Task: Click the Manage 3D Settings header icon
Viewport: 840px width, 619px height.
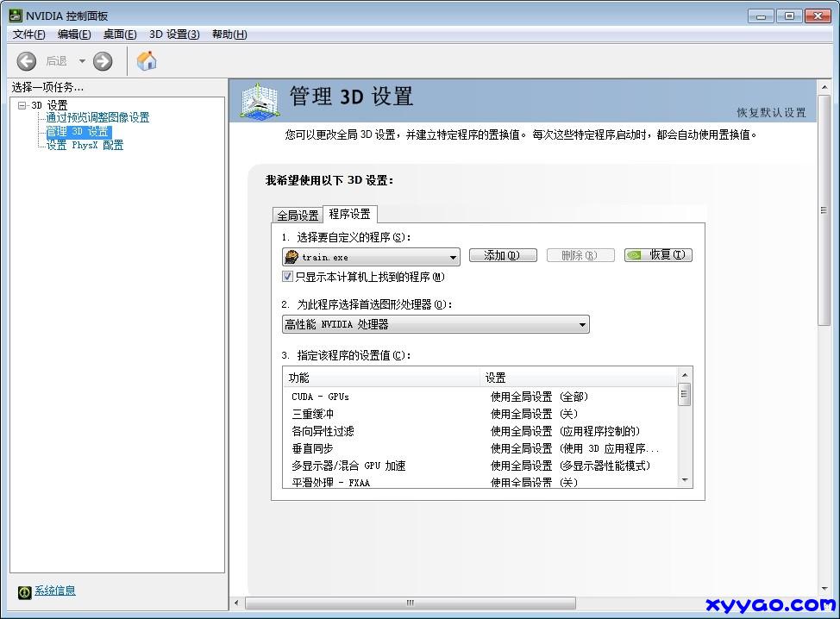Action: pos(259,100)
